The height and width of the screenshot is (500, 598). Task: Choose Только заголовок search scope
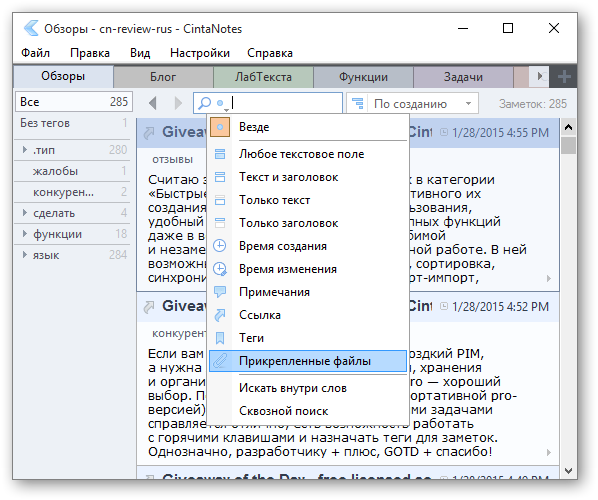coord(308,223)
